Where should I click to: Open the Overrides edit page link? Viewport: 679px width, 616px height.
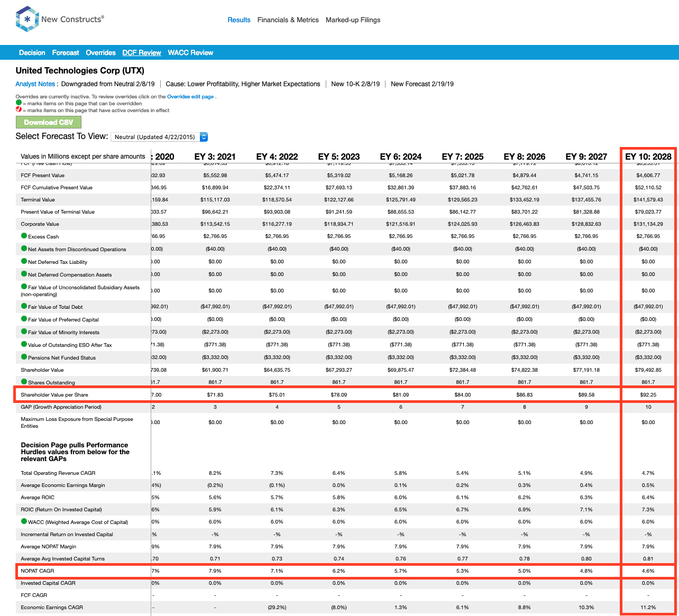[190, 97]
